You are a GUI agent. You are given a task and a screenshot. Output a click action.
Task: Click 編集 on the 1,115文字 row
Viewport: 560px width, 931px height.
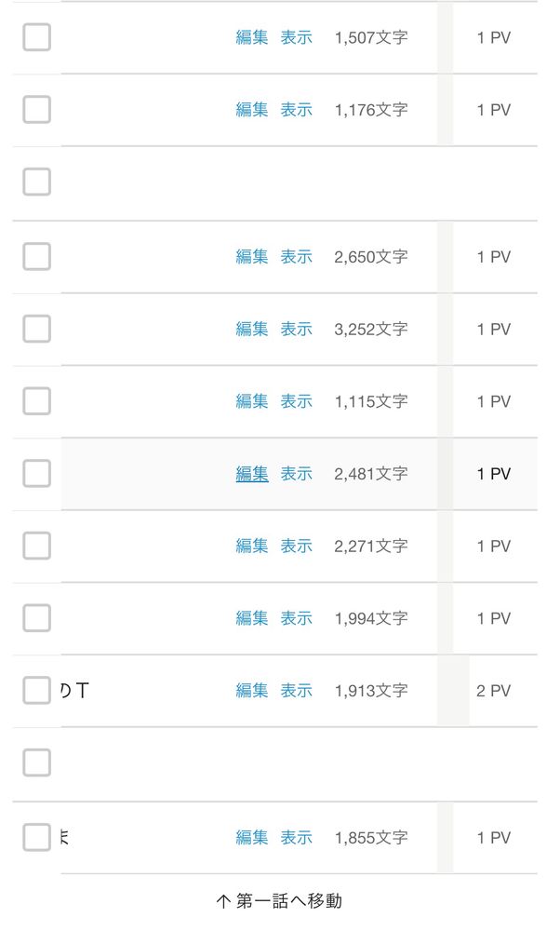(252, 401)
